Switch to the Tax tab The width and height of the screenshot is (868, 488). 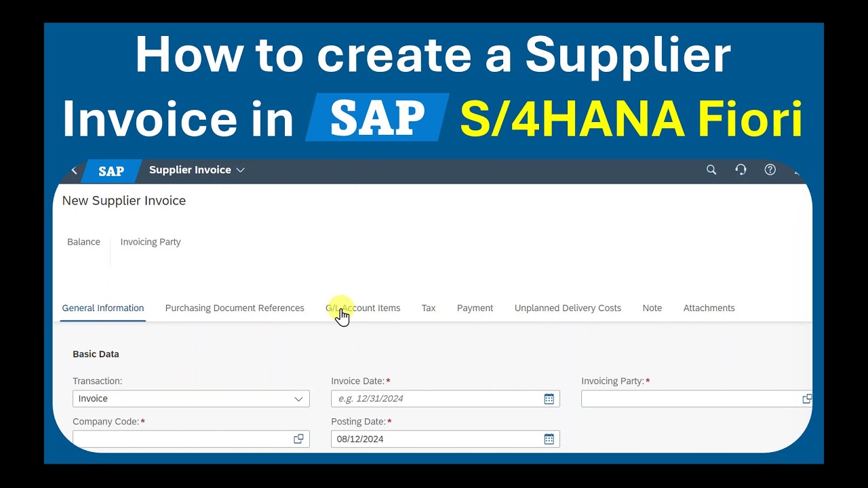click(429, 308)
